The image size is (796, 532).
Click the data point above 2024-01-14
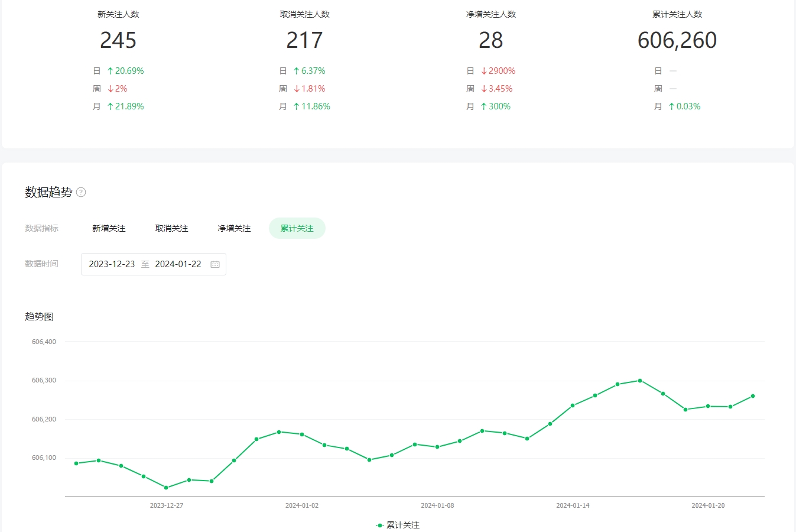coord(573,406)
